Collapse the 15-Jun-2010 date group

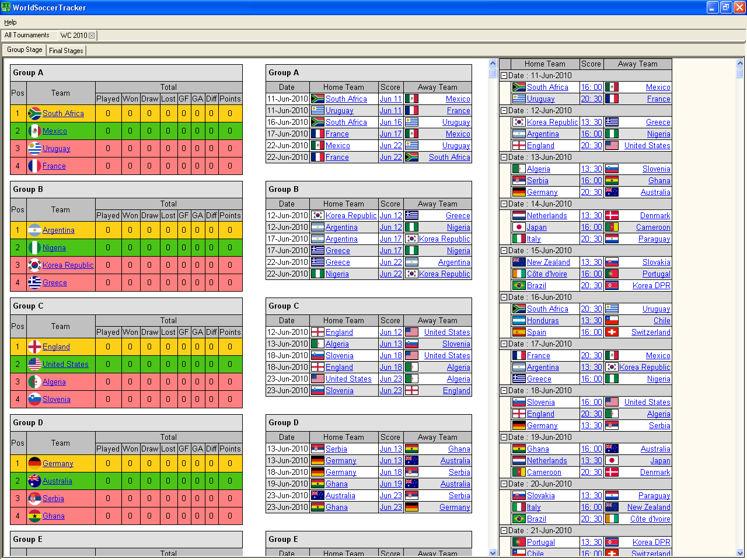[503, 250]
